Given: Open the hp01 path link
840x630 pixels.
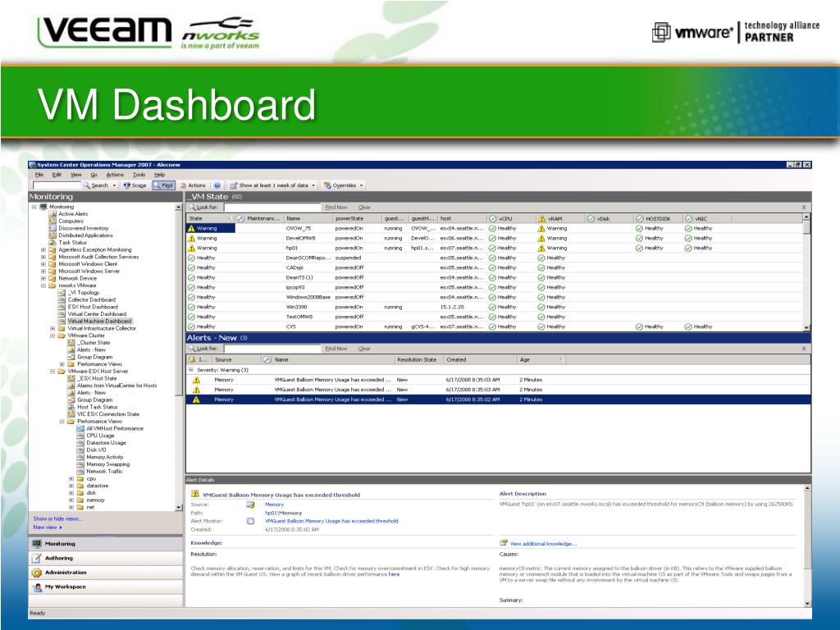Looking at the screenshot, I should click(271, 513).
